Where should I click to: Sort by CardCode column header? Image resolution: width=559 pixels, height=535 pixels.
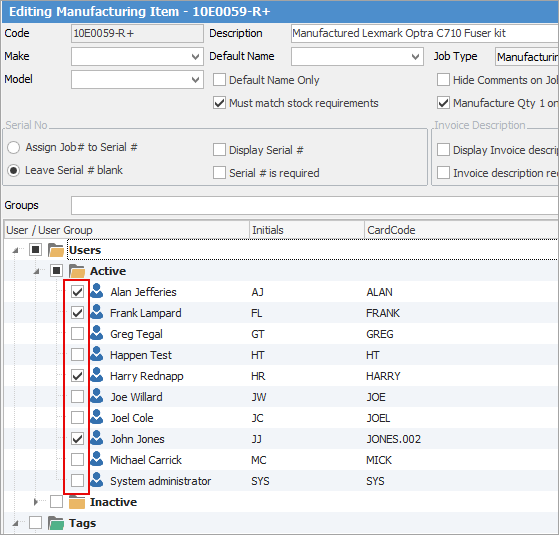461,230
